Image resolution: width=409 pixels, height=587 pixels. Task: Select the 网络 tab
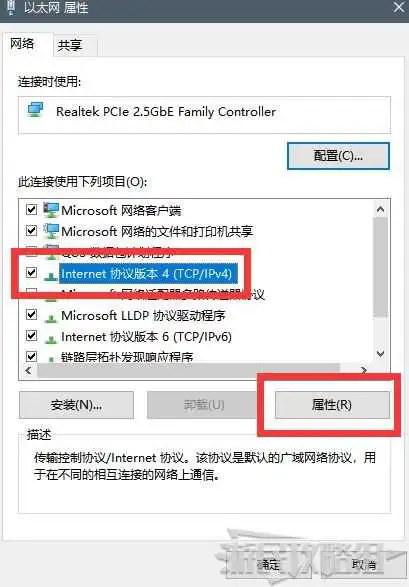(22, 44)
